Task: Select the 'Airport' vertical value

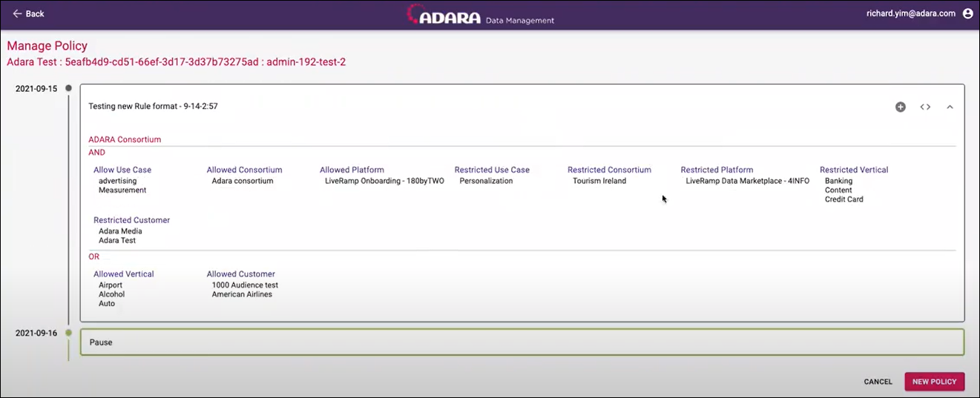Action: pos(111,285)
